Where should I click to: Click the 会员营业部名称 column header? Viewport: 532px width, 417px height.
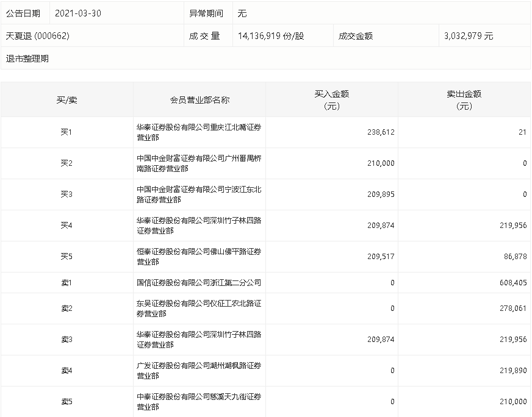pos(199,99)
